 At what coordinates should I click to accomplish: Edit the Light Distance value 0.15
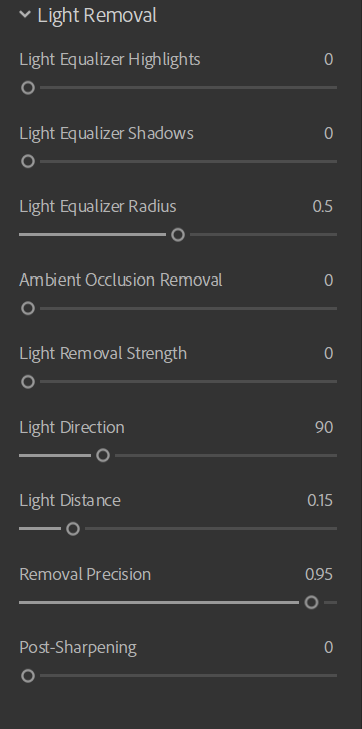click(x=320, y=500)
